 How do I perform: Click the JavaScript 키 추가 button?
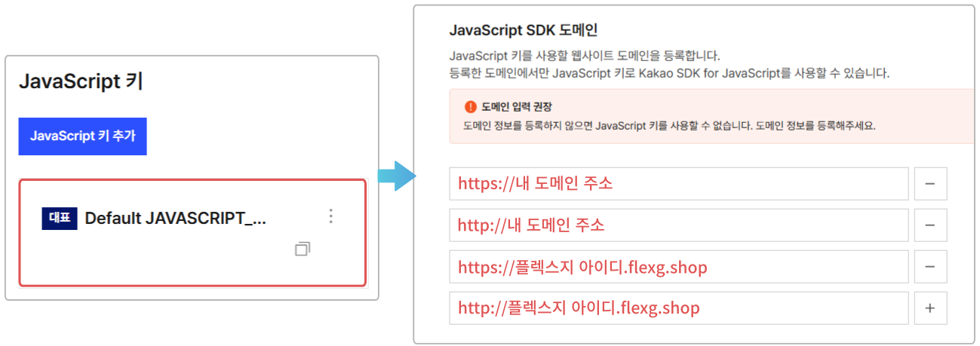click(83, 136)
